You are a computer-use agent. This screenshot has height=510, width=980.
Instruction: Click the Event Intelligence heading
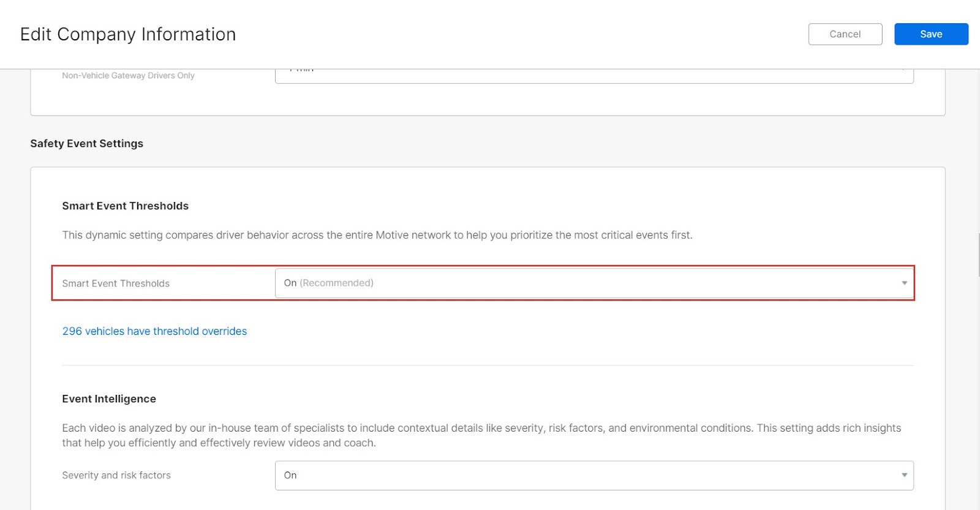[x=109, y=399]
